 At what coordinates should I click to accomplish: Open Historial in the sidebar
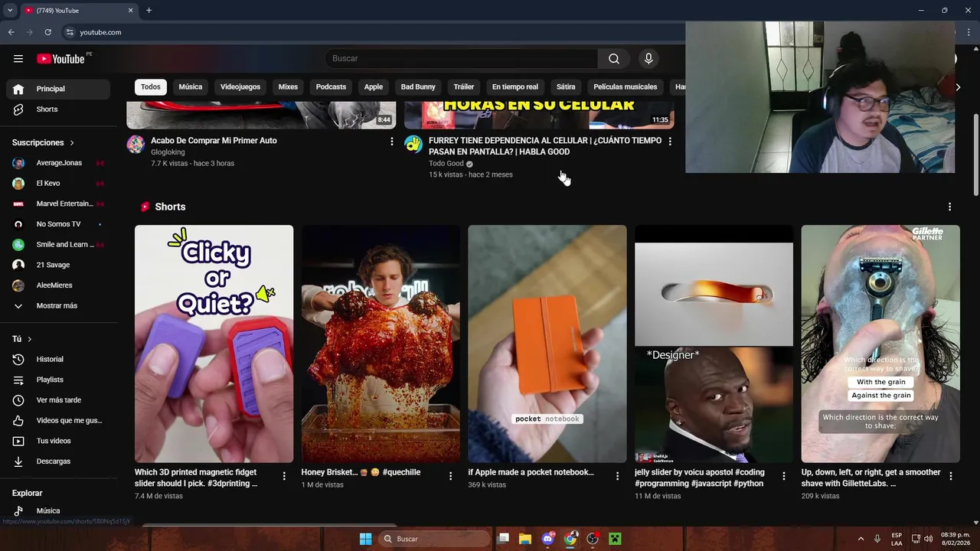pyautogui.click(x=58, y=360)
